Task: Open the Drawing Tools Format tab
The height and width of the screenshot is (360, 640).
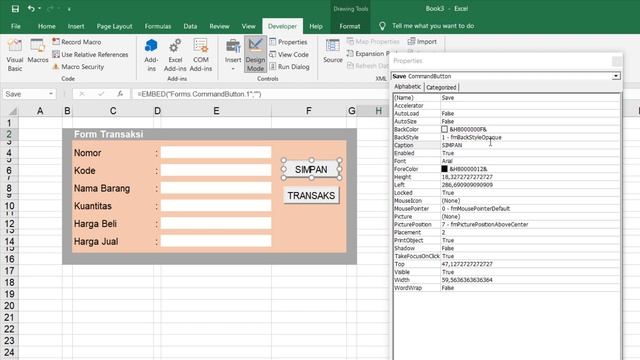Action: (x=350, y=26)
